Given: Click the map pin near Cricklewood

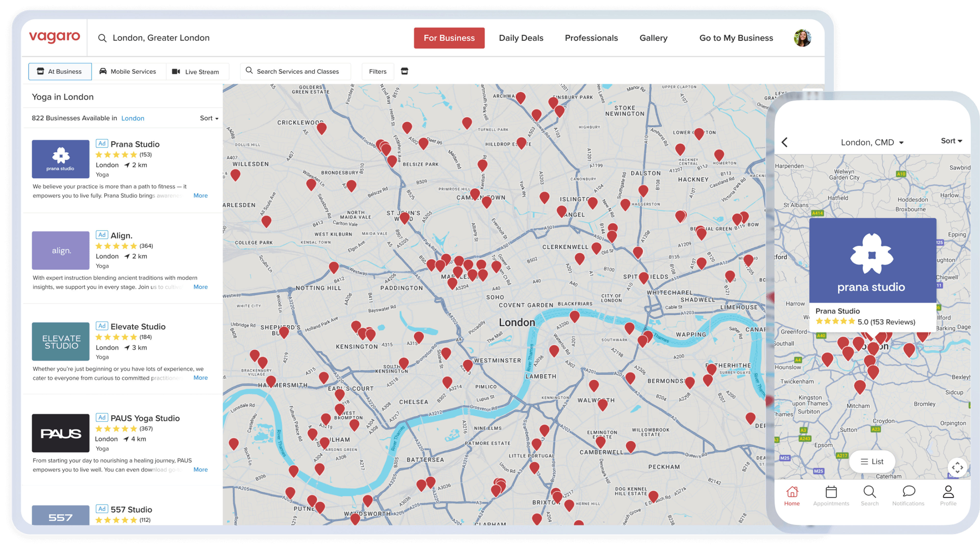Looking at the screenshot, I should click(322, 129).
